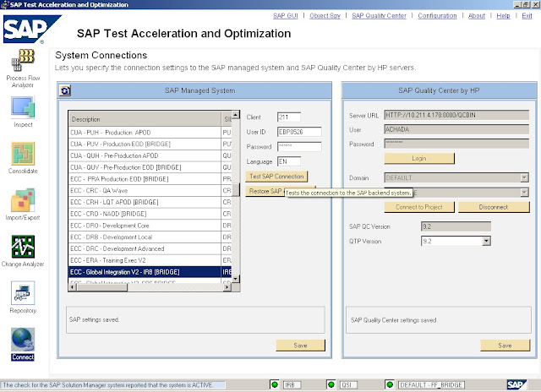Click the SAP Managed System Password field
The image size is (541, 392).
[299, 146]
